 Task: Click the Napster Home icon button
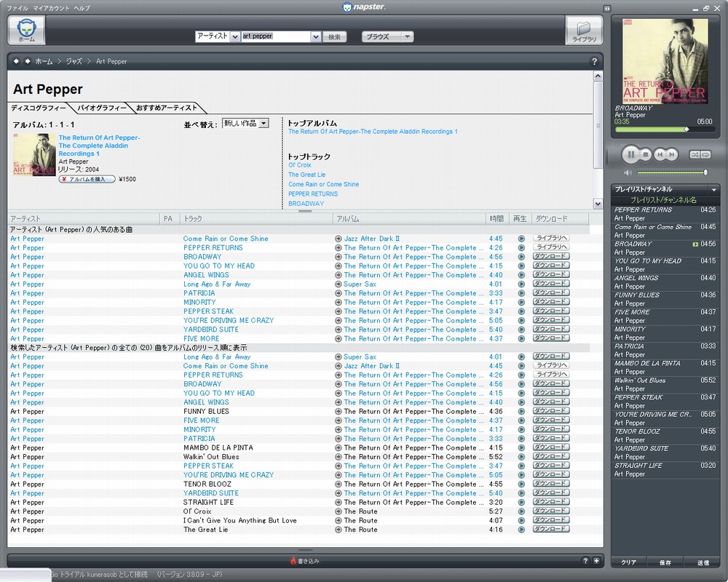click(26, 30)
